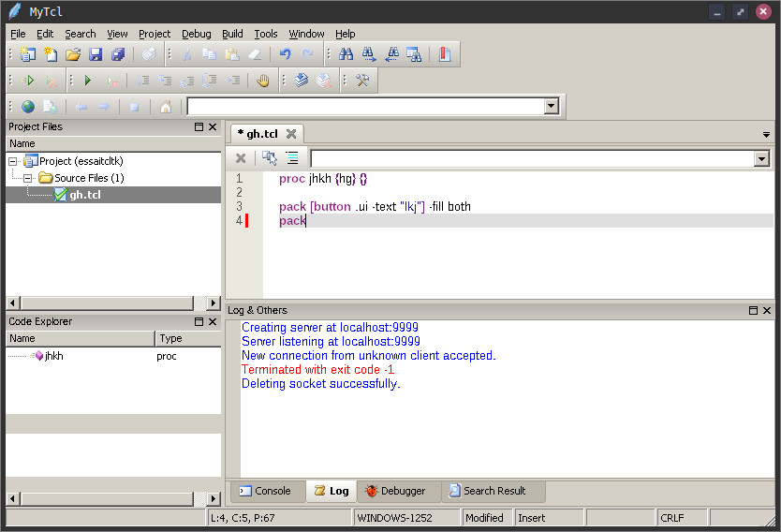781x532 pixels.
Task: Click the browser Home icon
Action: (166, 107)
